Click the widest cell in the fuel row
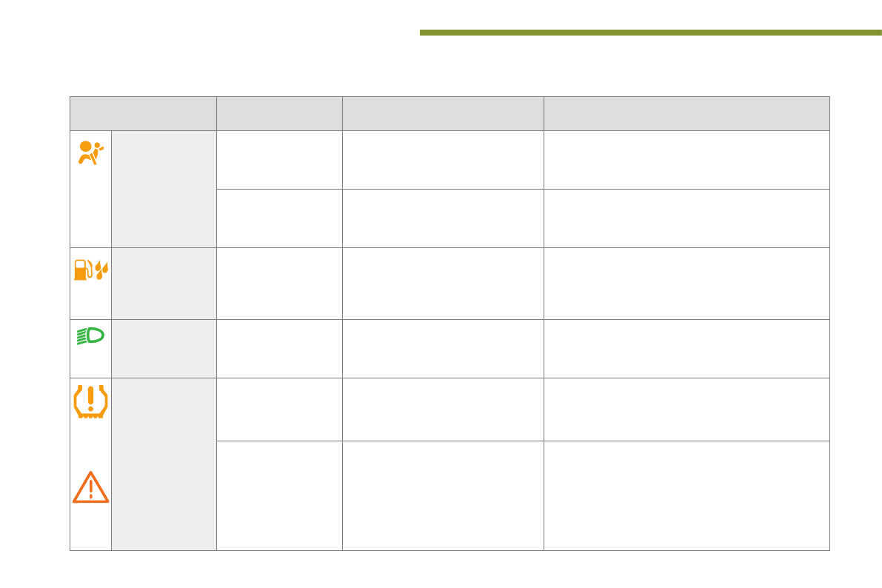The width and height of the screenshot is (882, 588). 686,284
